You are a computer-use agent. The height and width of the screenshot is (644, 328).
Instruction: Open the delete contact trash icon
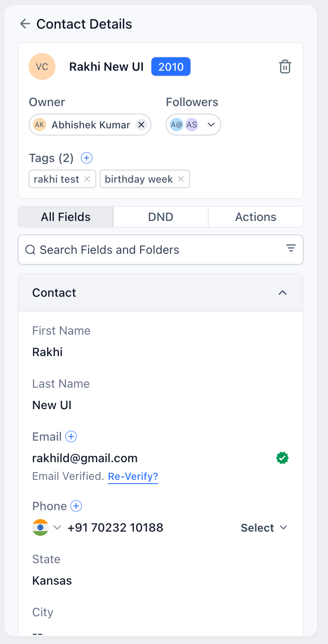click(x=285, y=67)
